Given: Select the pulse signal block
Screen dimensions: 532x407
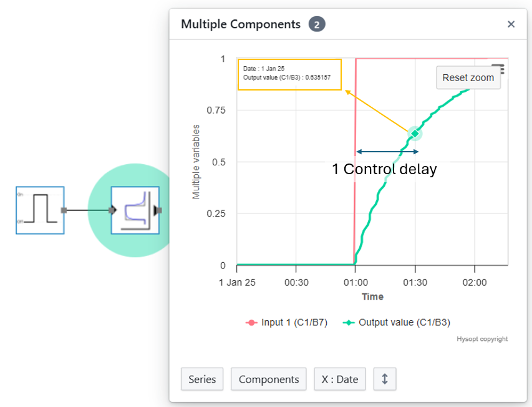Looking at the screenshot, I should (40, 210).
